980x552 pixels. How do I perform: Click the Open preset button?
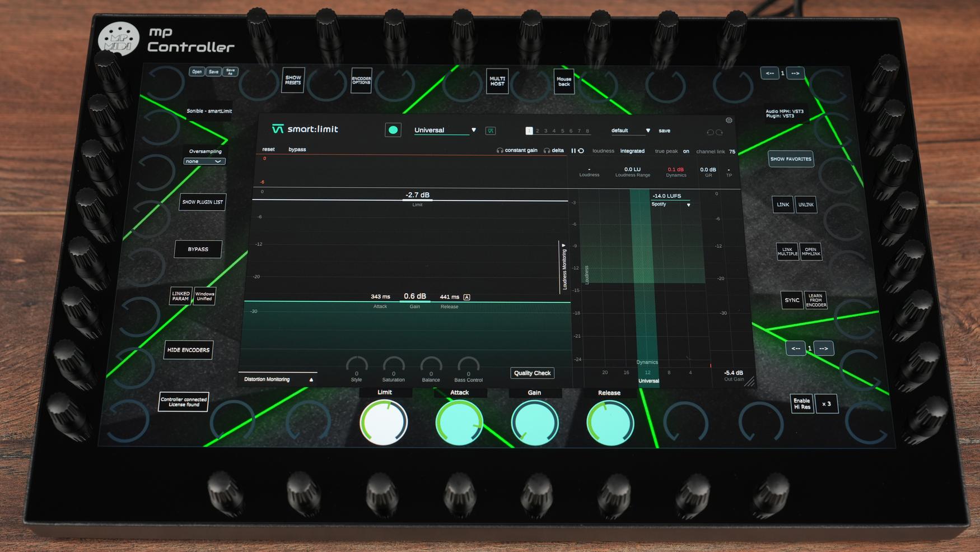197,72
